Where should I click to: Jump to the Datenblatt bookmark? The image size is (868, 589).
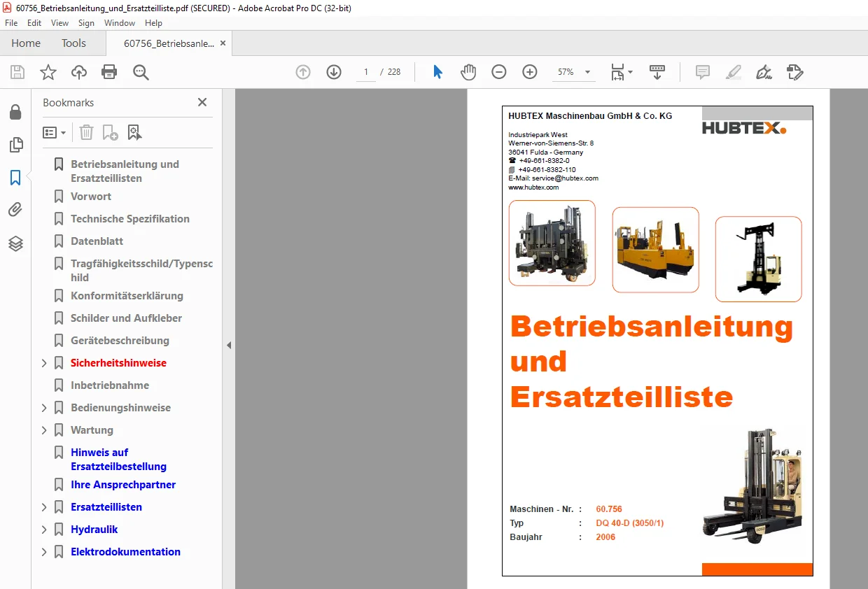tap(97, 241)
